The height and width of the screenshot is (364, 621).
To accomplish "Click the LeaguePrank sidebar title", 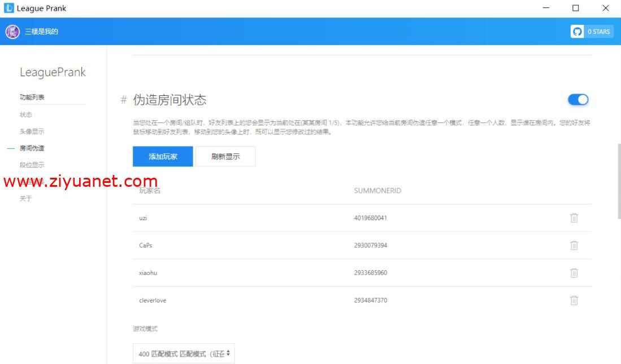I will (x=53, y=72).
